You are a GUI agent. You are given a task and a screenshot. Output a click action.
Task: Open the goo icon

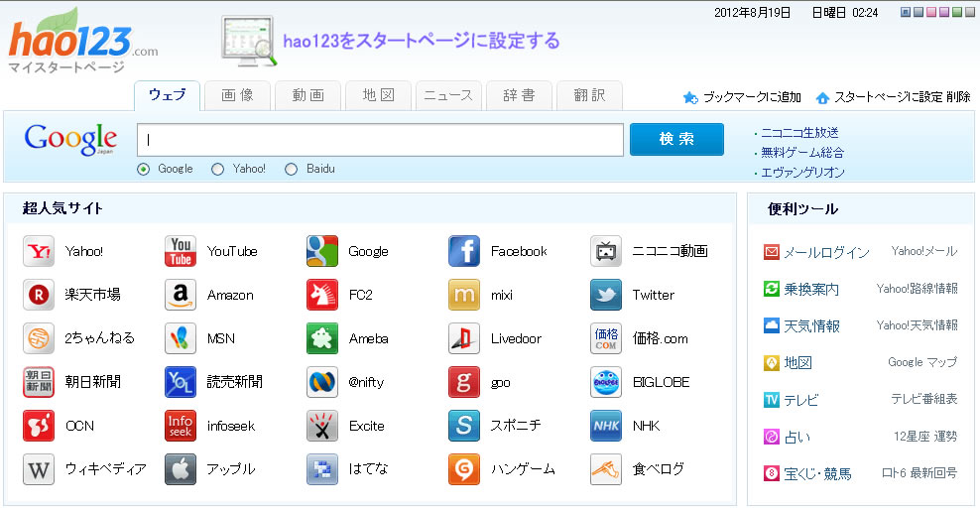click(464, 382)
